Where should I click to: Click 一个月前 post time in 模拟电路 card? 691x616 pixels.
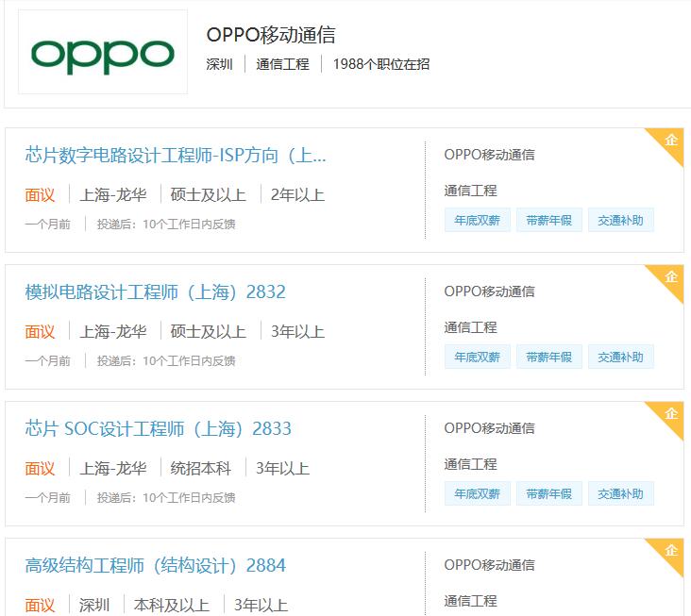47,361
